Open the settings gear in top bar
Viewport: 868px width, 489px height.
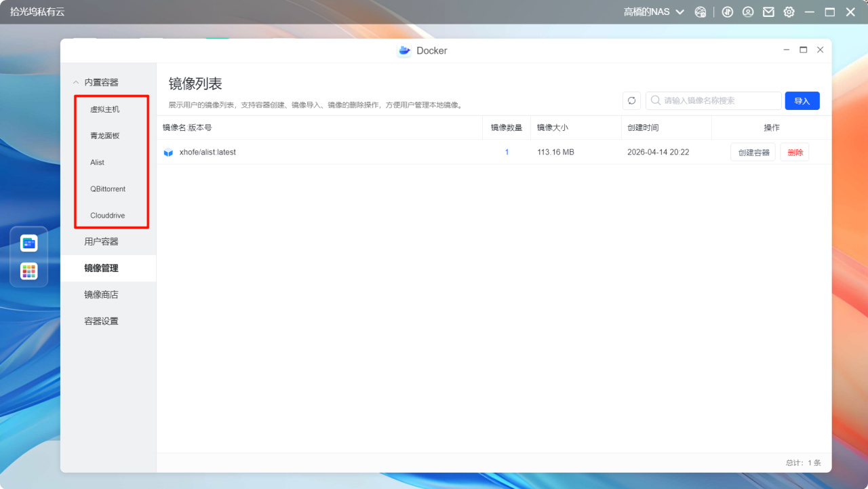click(789, 12)
